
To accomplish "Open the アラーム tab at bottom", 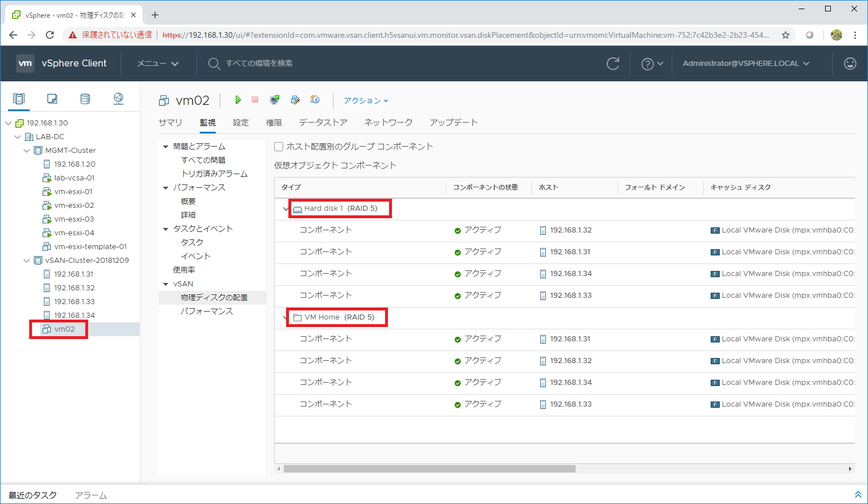I will [91, 495].
